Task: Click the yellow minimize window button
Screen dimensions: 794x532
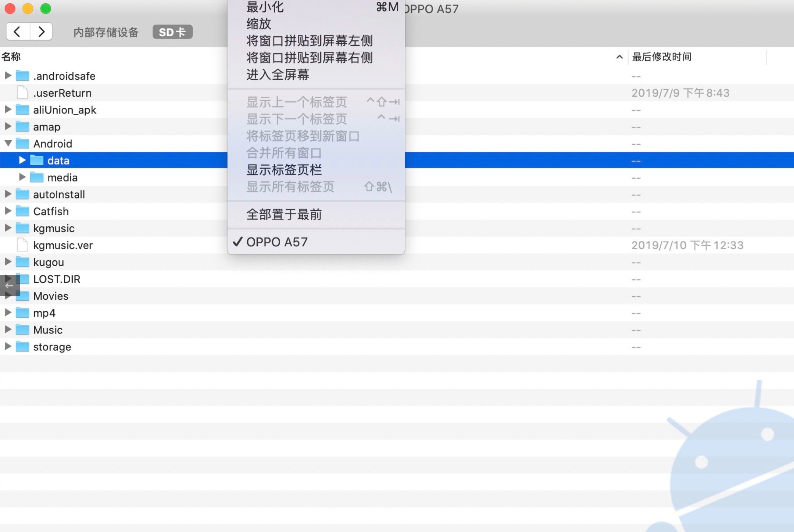Action: point(28,8)
